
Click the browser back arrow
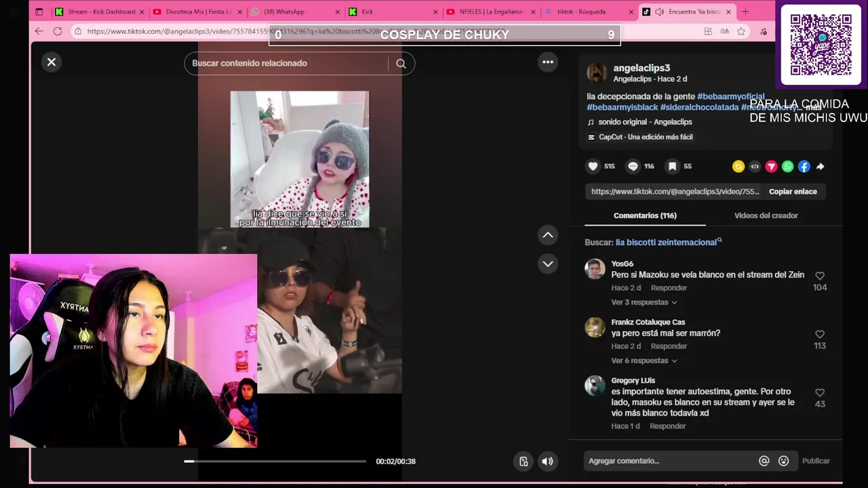pyautogui.click(x=39, y=31)
